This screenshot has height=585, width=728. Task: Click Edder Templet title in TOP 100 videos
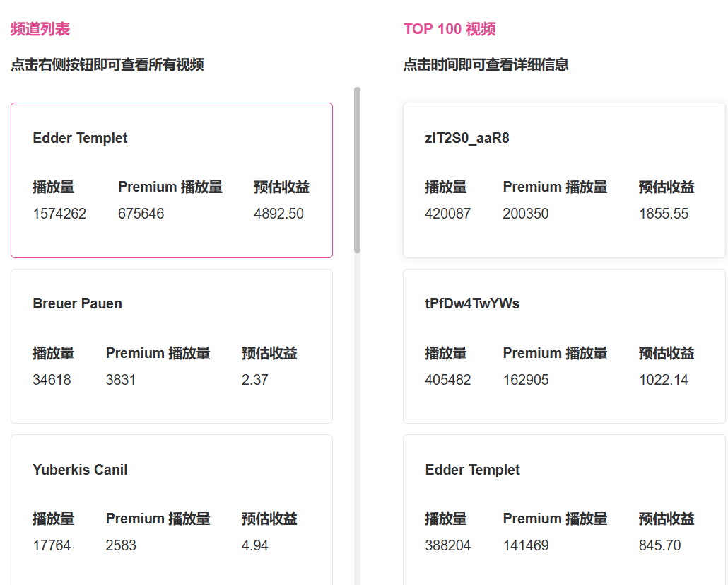[472, 470]
